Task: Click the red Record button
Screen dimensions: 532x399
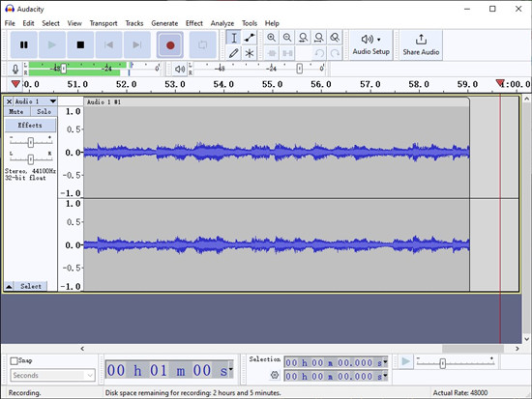Action: coord(170,44)
